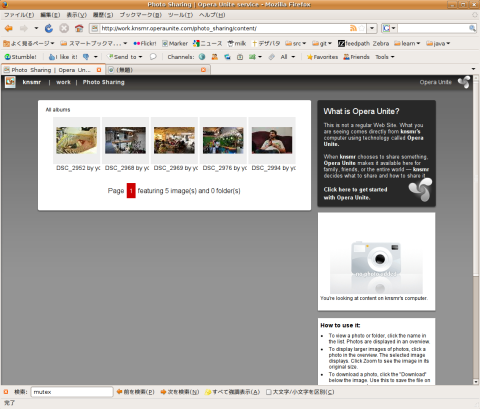Click the search magnifier icon
This screenshot has height=409, width=480.
472,28
